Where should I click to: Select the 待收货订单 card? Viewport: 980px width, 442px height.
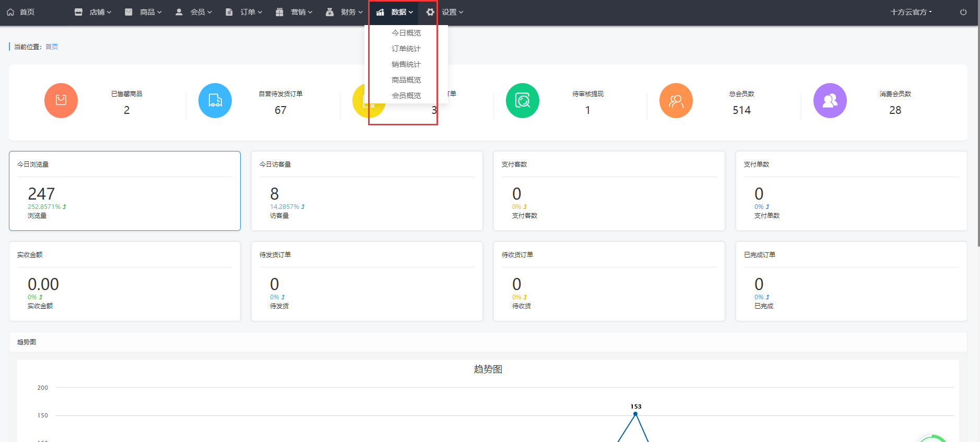[609, 281]
